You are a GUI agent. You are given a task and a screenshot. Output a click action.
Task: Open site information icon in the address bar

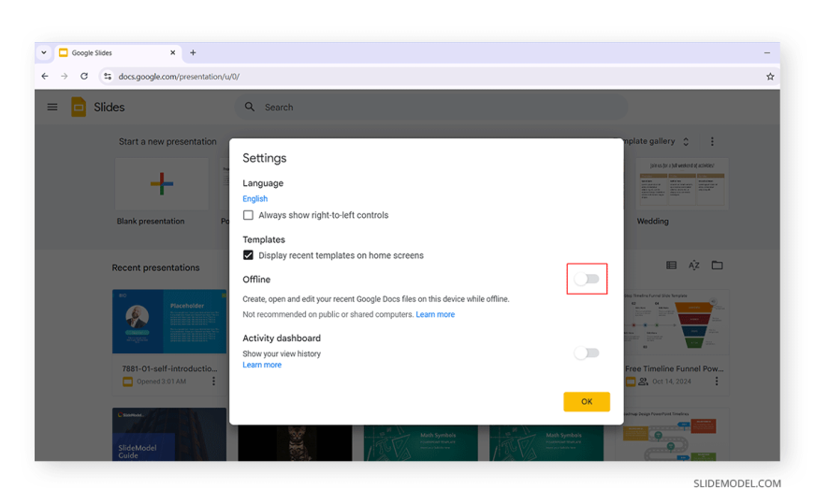coord(108,77)
